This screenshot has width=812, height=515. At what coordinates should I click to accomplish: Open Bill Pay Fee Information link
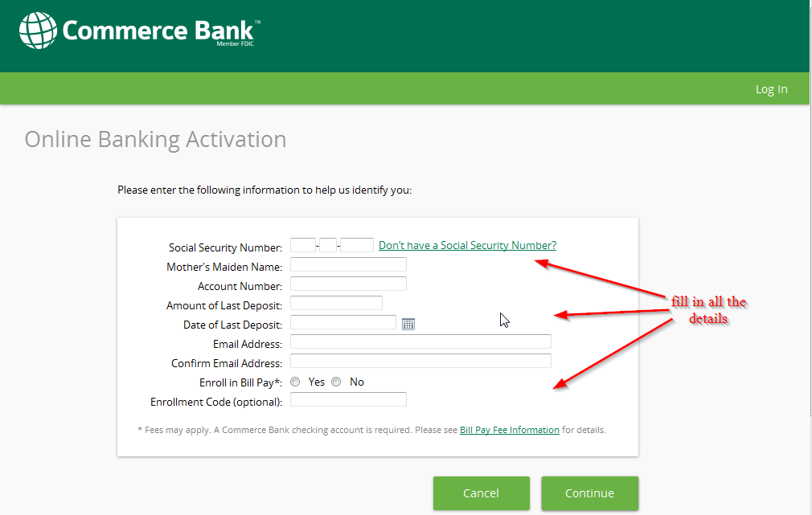(509, 430)
